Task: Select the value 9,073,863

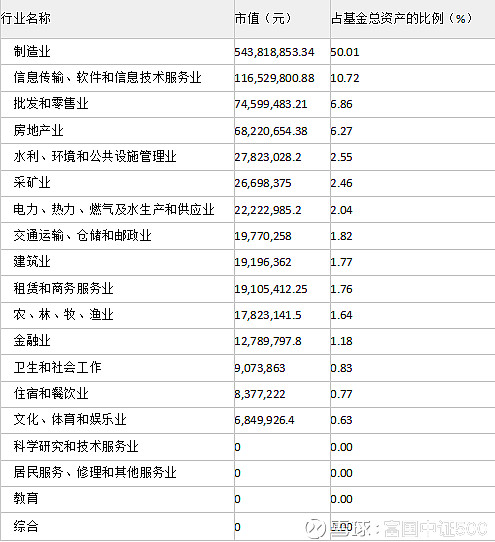Action: 260,368
